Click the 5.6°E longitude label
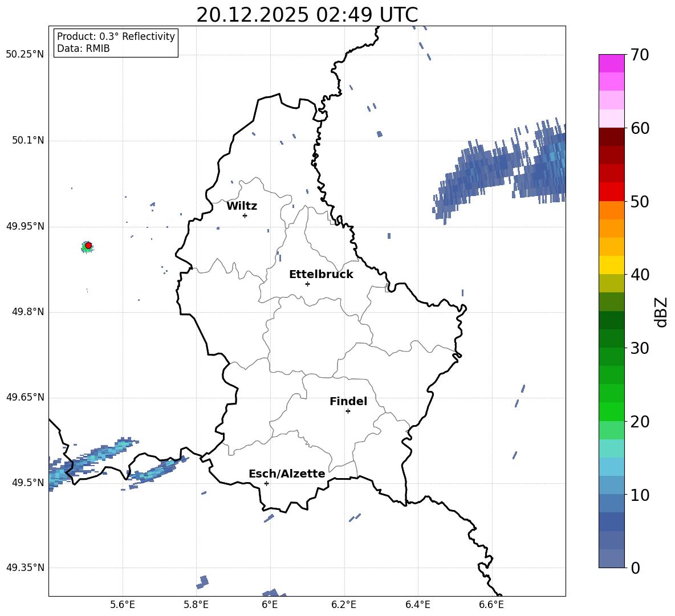675x616 pixels. [123, 605]
